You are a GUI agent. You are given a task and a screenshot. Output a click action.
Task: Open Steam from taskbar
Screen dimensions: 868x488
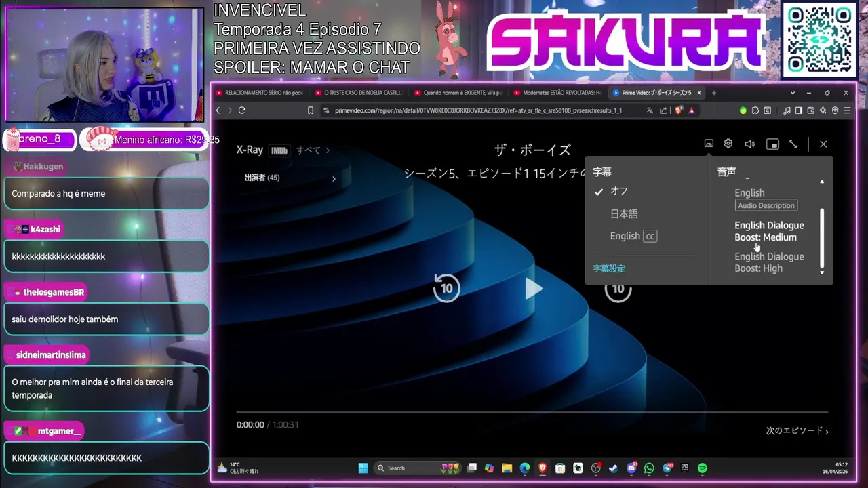614,468
